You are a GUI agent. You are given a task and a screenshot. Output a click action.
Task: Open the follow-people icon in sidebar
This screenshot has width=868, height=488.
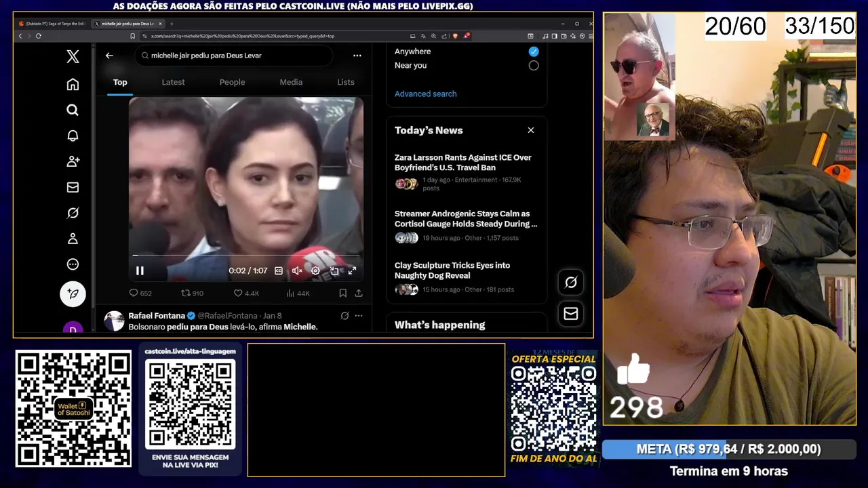pos(73,161)
